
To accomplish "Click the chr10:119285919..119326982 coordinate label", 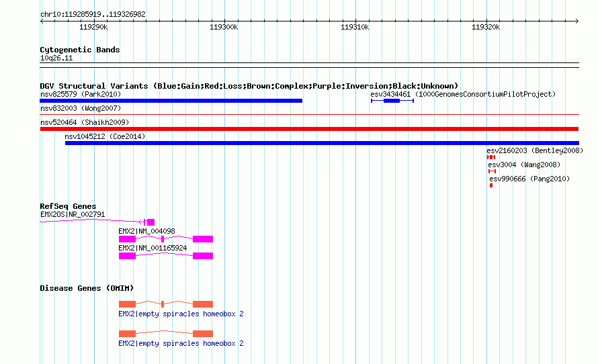I will pyautogui.click(x=93, y=15).
